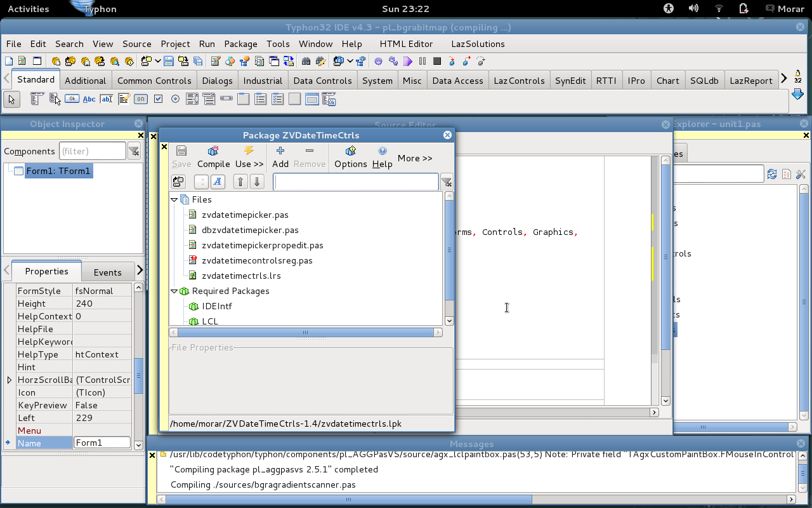
Task: Pick the TCheckBox component in the palette
Action: (x=158, y=99)
